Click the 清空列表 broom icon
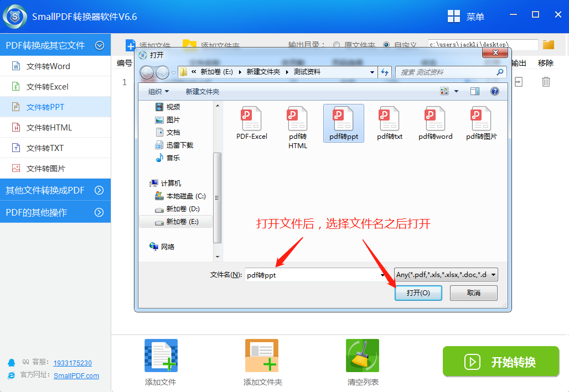The width and height of the screenshot is (569, 392). pos(362,356)
